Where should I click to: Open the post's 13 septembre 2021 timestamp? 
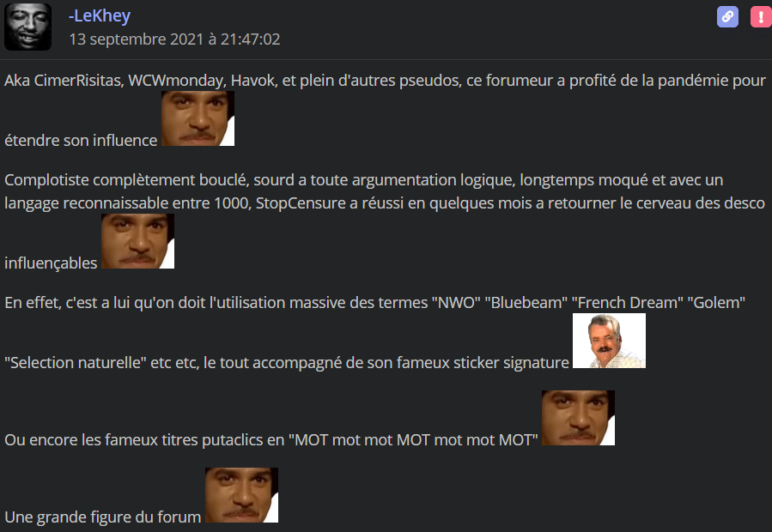point(175,39)
